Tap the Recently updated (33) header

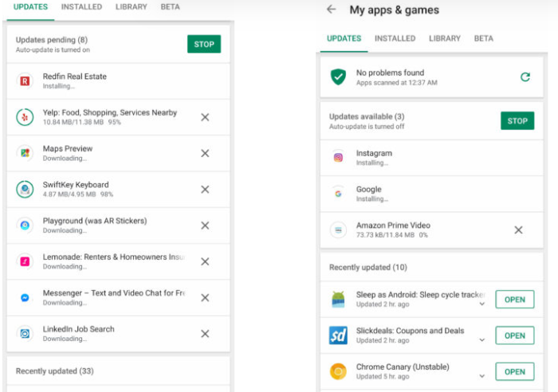(x=55, y=371)
